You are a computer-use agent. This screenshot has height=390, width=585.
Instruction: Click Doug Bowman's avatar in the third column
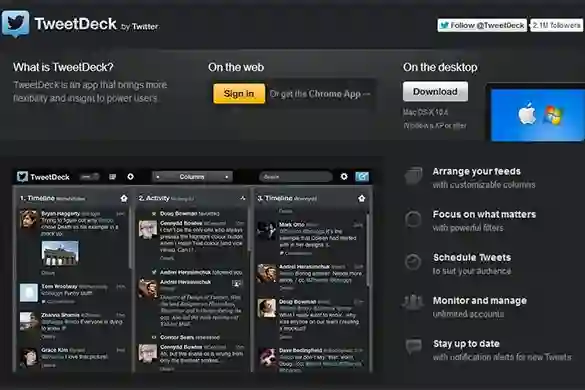point(267,308)
